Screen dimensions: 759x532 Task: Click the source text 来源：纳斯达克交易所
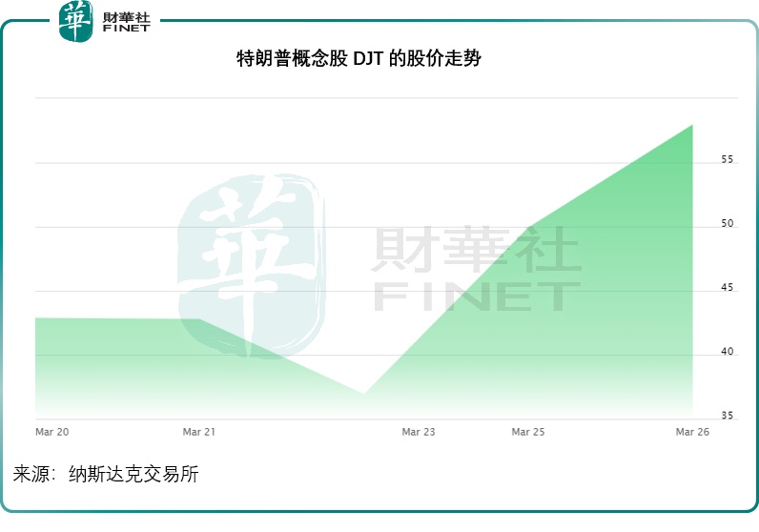[106, 474]
